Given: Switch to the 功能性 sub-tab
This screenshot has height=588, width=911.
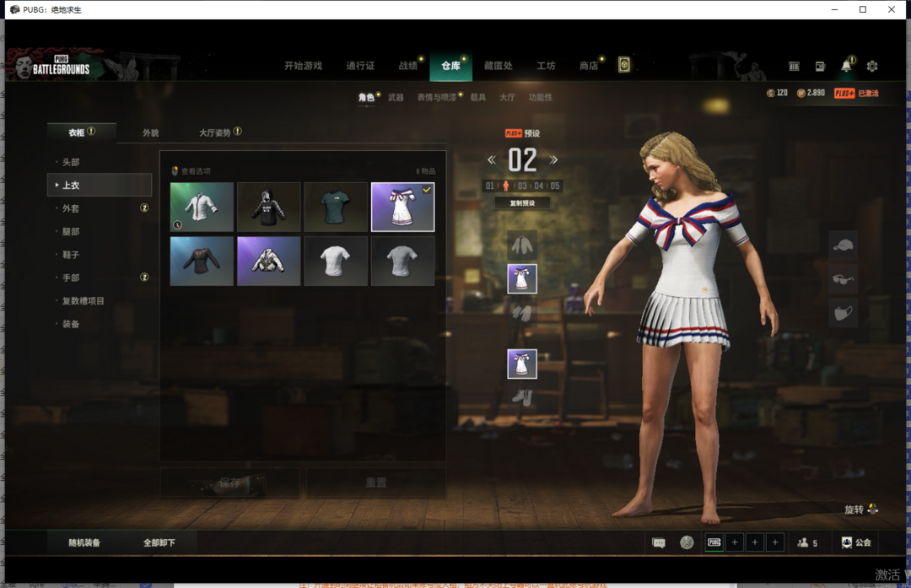Looking at the screenshot, I should [541, 98].
